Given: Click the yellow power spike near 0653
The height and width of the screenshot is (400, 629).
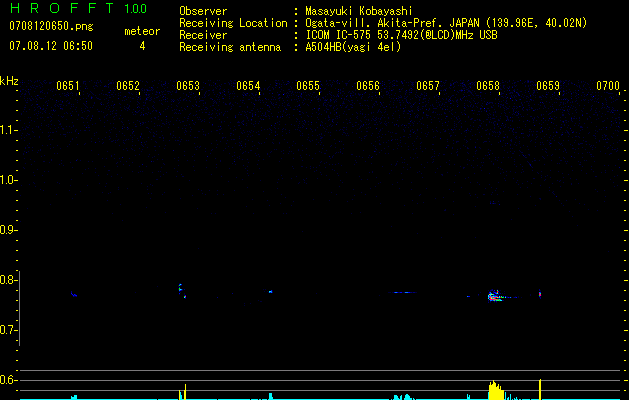Looking at the screenshot, I should 185,392.
